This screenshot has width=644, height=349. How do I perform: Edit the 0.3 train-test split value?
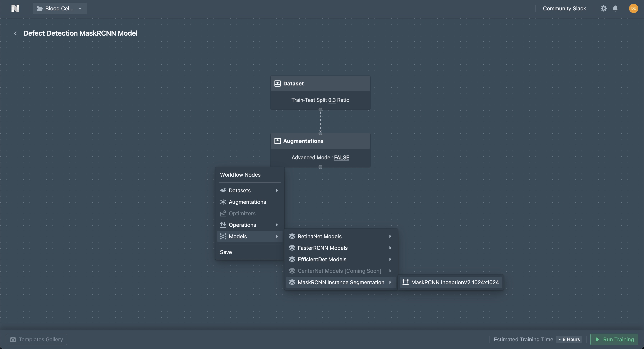click(332, 100)
